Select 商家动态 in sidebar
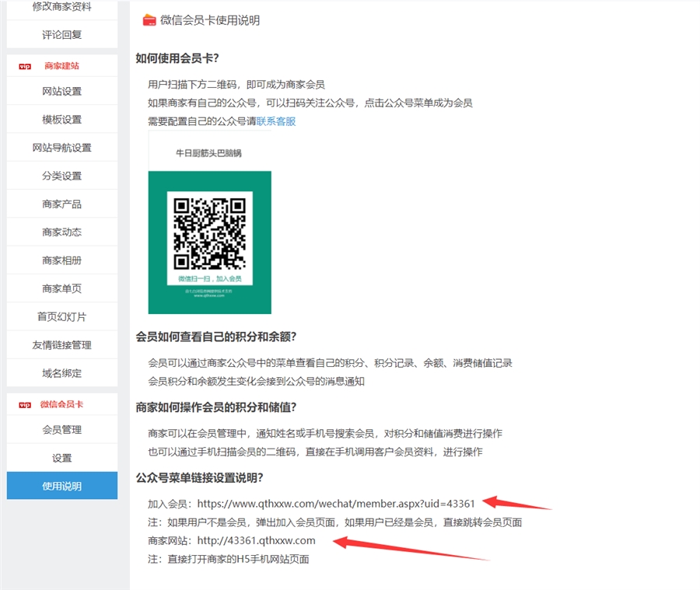Viewport: 700px width, 590px height. point(62,232)
